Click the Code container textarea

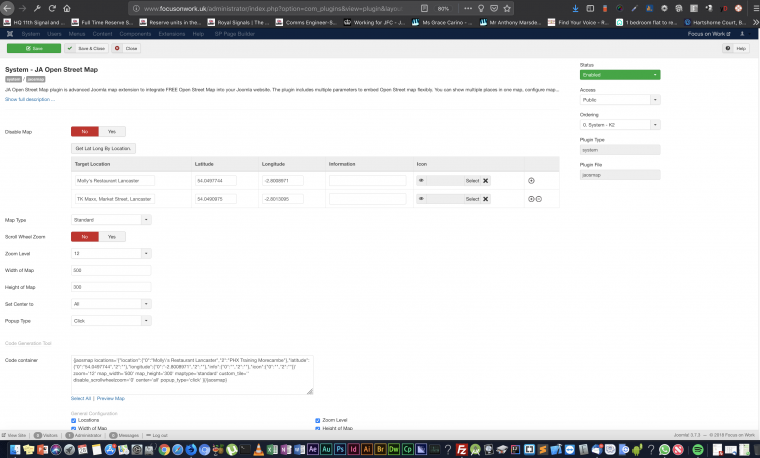click(192, 375)
